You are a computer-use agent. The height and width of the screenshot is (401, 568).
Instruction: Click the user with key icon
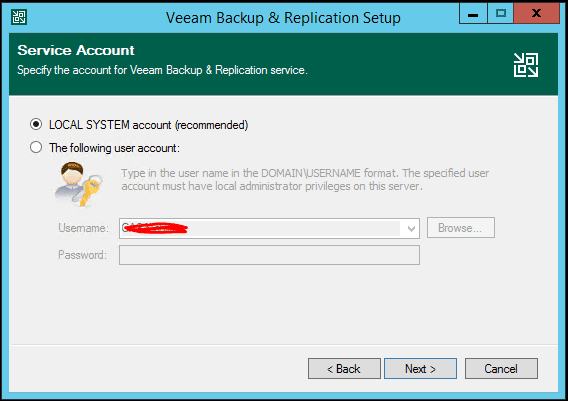tap(79, 184)
